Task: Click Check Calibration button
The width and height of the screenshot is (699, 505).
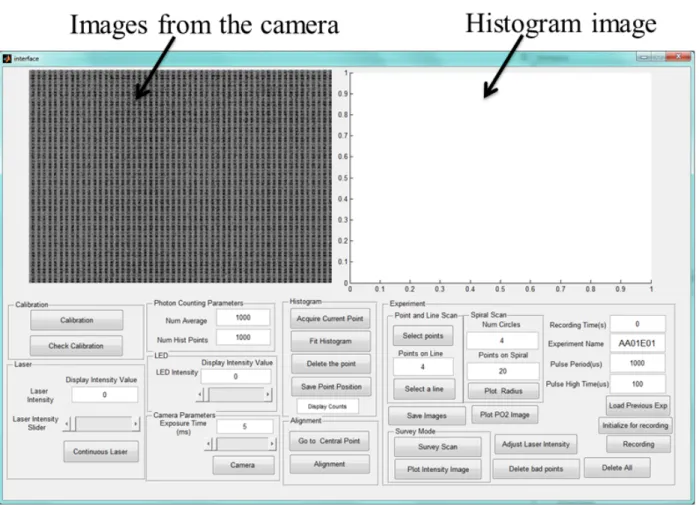Action: pos(76,345)
